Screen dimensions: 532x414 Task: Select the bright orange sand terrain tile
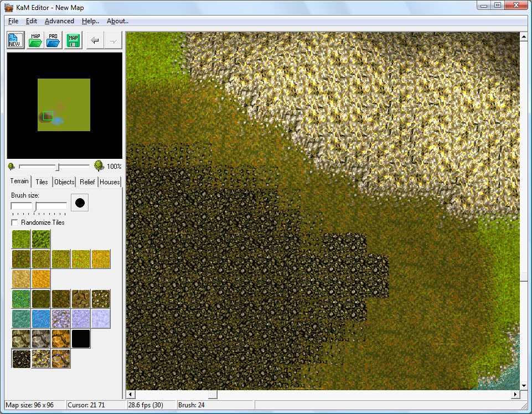(41, 280)
